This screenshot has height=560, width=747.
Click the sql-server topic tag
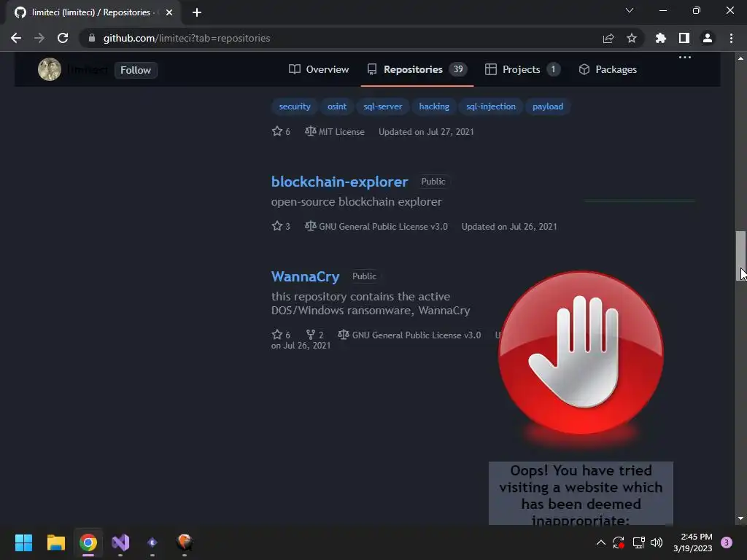coord(382,106)
